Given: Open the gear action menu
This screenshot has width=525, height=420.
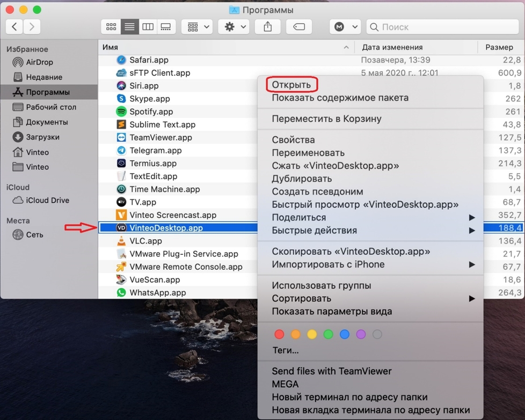Looking at the screenshot, I should tap(234, 27).
